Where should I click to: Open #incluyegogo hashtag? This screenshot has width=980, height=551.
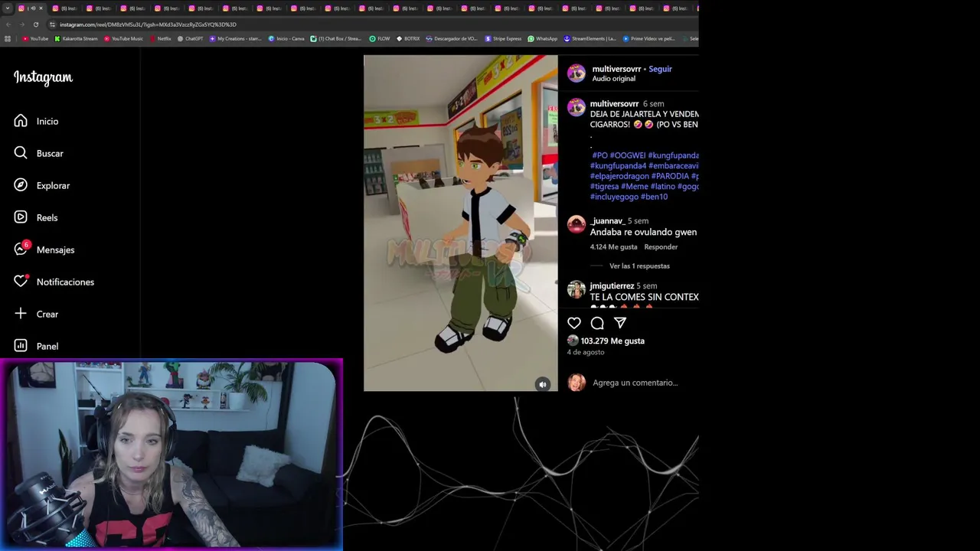tap(614, 197)
